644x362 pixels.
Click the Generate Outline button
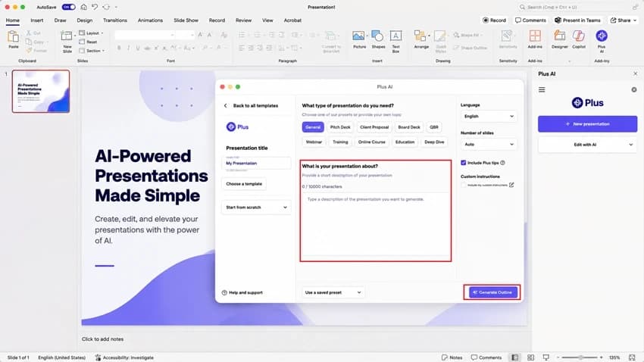tap(492, 292)
